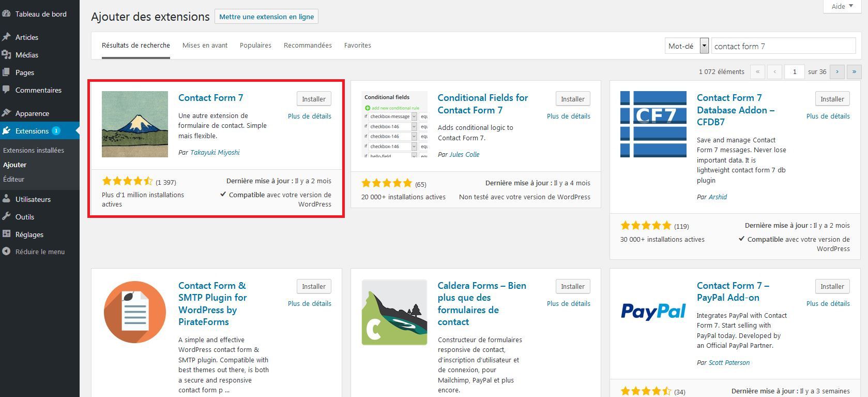Click the Extensions update count badge
Viewport: 868px width, 397px height.
coord(56,131)
